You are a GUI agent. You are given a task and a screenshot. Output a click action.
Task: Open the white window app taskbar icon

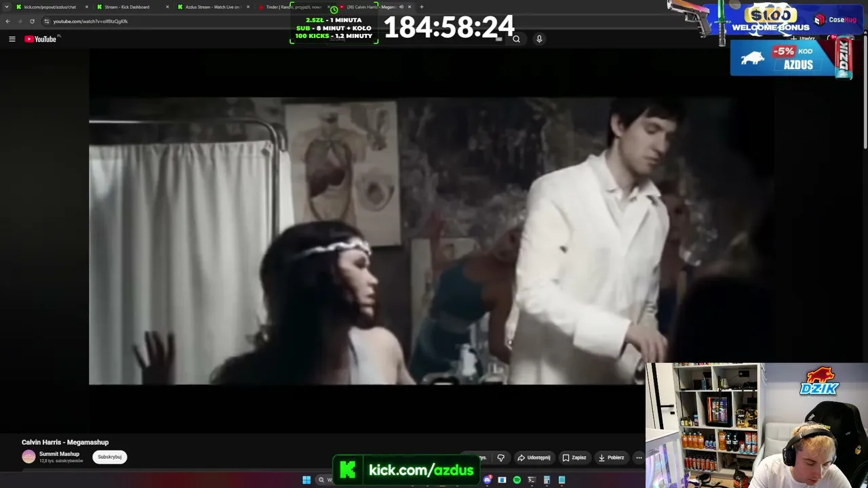502,480
